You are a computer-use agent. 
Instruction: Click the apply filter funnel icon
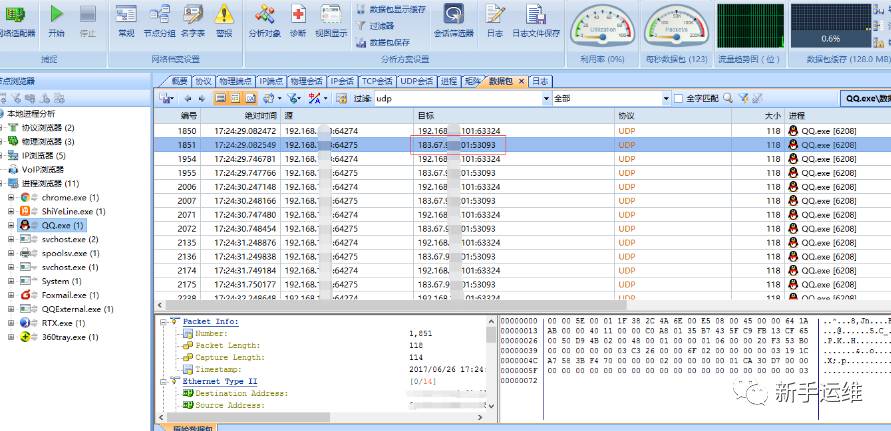coord(743,98)
